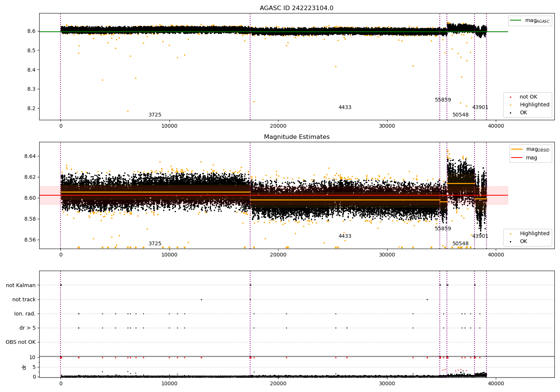
Task: Click the 'Magnitude Estimates' subplot title
Action: click(296, 137)
